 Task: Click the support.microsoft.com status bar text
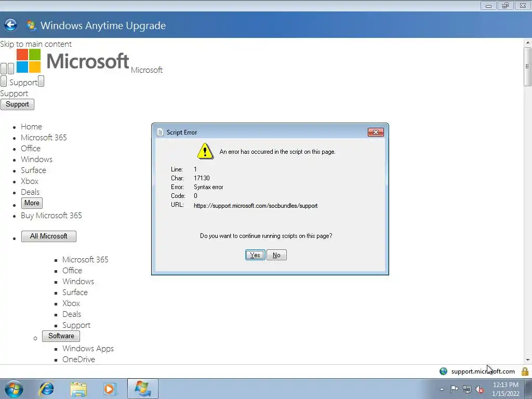pyautogui.click(x=483, y=371)
